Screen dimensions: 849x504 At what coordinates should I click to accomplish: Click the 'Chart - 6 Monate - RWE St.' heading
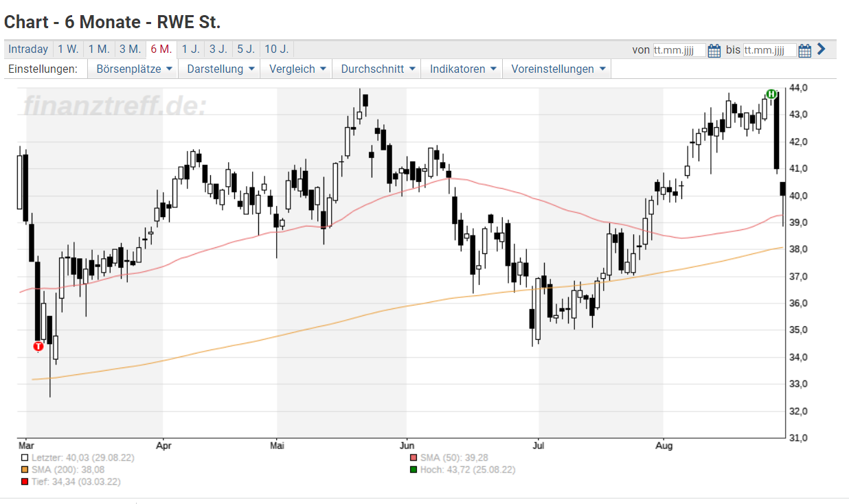tap(113, 22)
